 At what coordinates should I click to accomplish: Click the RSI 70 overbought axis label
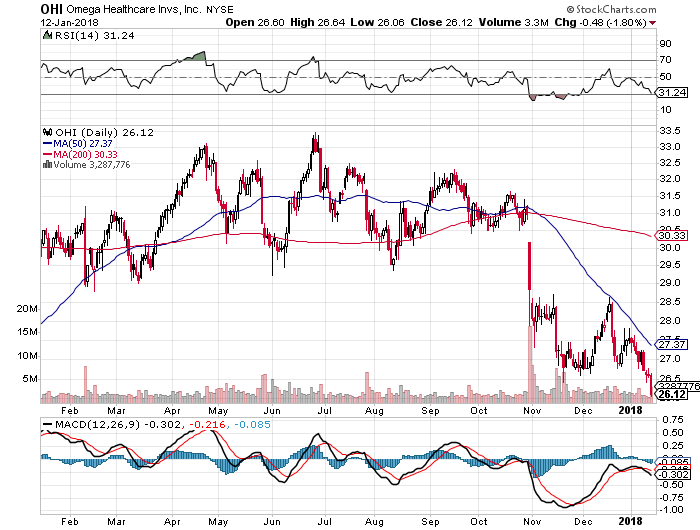coord(666,60)
